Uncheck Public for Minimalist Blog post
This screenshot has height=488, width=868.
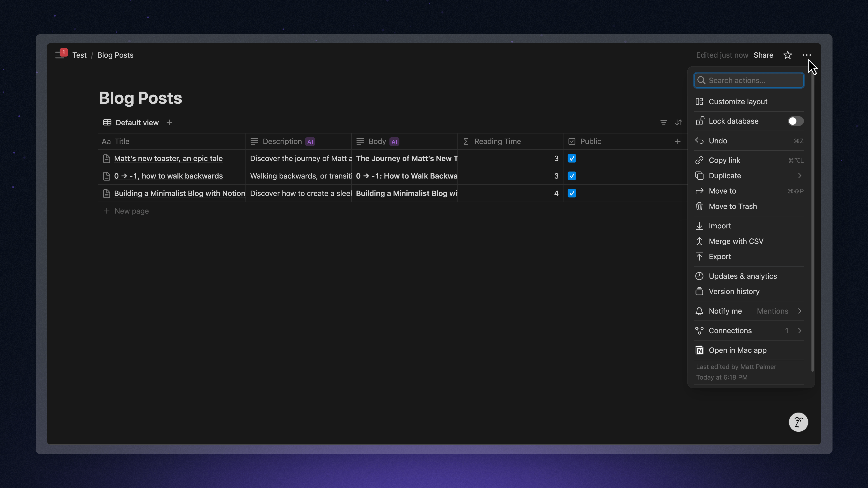(x=572, y=193)
